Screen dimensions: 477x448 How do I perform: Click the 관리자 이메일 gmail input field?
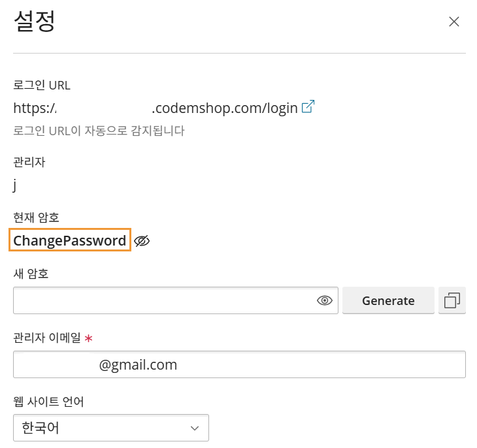[239, 364]
